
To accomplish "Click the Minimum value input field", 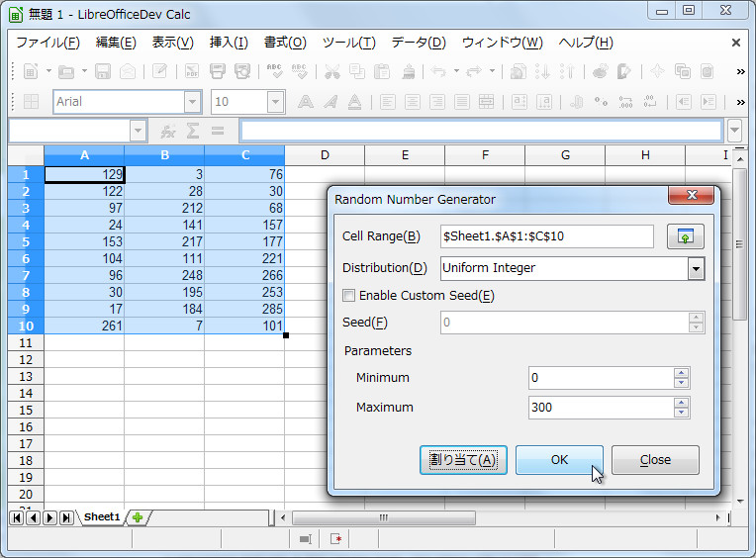I will 602,378.
